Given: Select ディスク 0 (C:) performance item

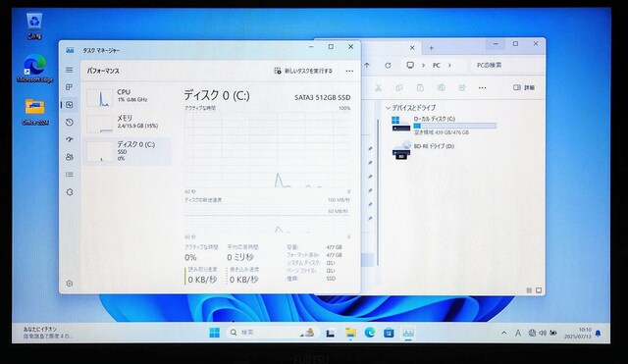Looking at the screenshot, I should coord(127,151).
